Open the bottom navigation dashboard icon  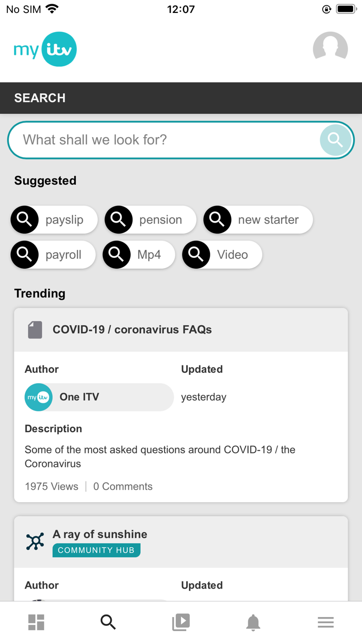pos(36,622)
